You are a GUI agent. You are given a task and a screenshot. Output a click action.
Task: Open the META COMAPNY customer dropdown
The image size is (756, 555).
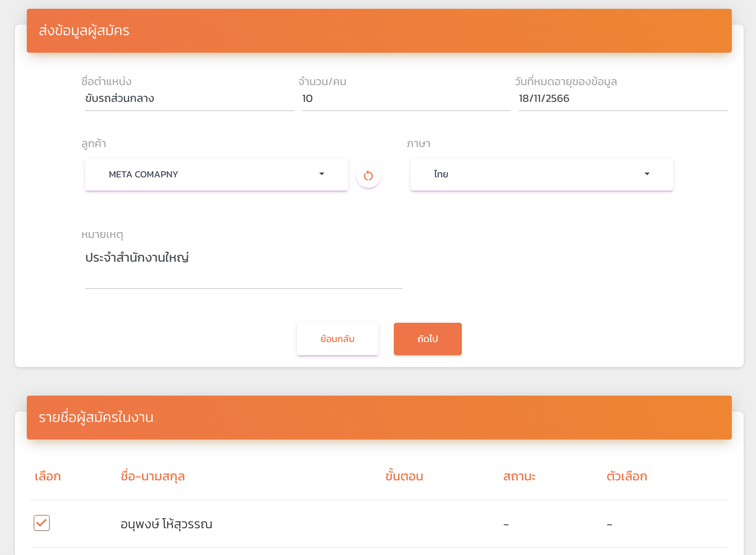click(x=216, y=174)
